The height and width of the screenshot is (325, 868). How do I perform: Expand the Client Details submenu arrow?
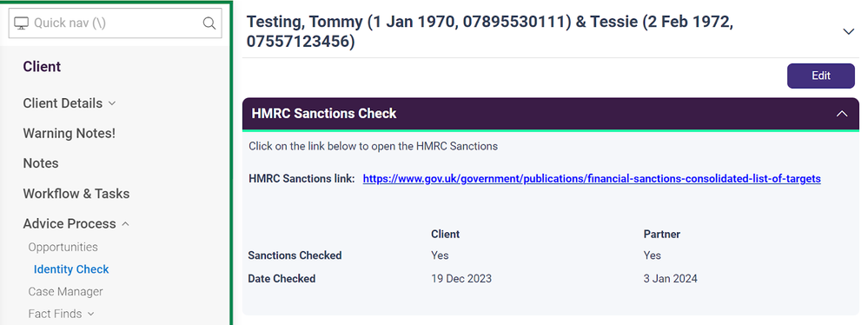tap(112, 103)
